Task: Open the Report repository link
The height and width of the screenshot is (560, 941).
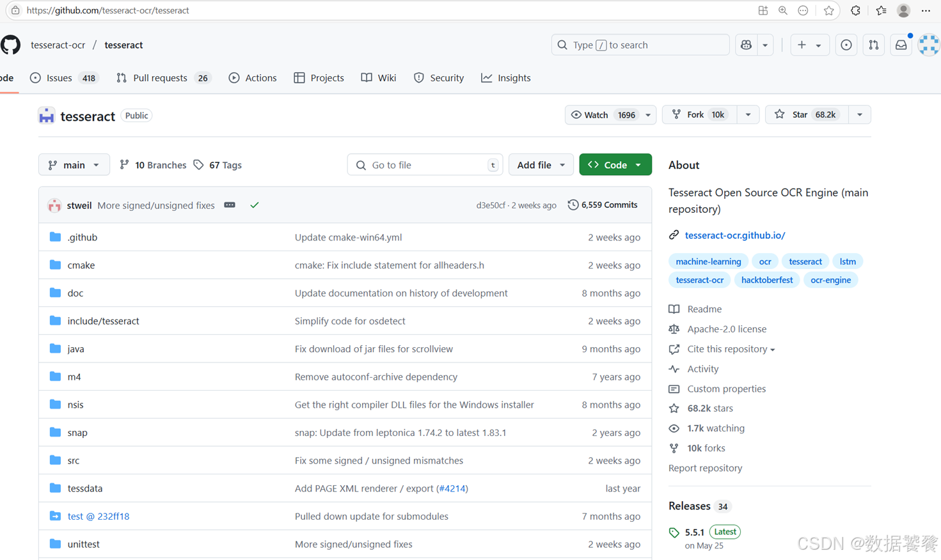Action: (706, 468)
